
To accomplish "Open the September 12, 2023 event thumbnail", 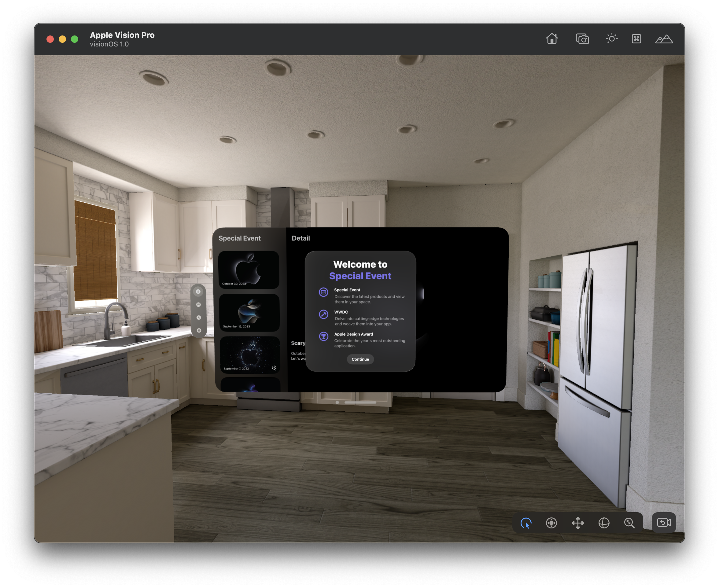I will [249, 312].
